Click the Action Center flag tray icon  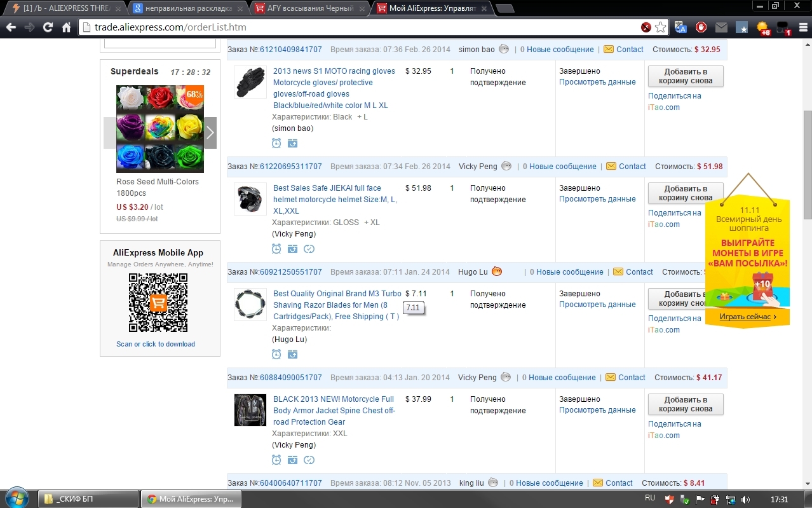point(700,499)
